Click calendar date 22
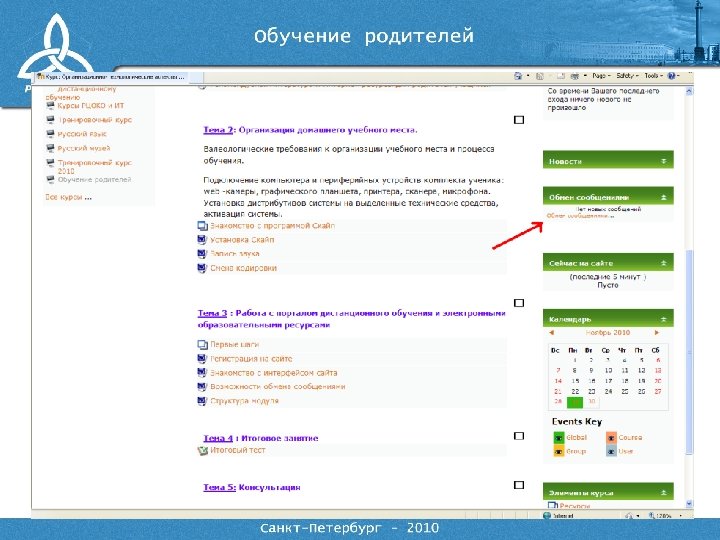 tap(575, 391)
